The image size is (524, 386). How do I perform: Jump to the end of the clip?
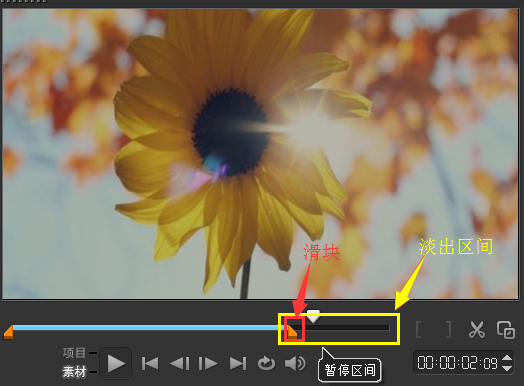pyautogui.click(x=238, y=364)
